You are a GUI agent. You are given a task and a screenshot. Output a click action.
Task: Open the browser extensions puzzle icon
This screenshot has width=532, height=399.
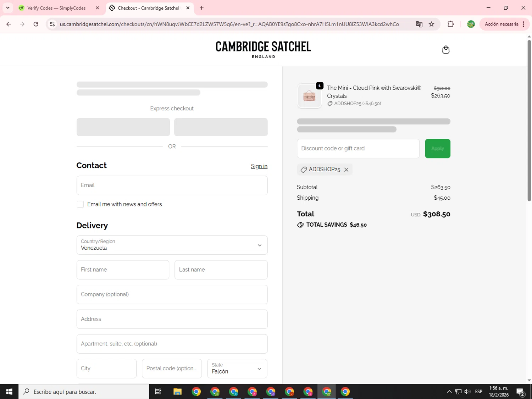pyautogui.click(x=450, y=24)
